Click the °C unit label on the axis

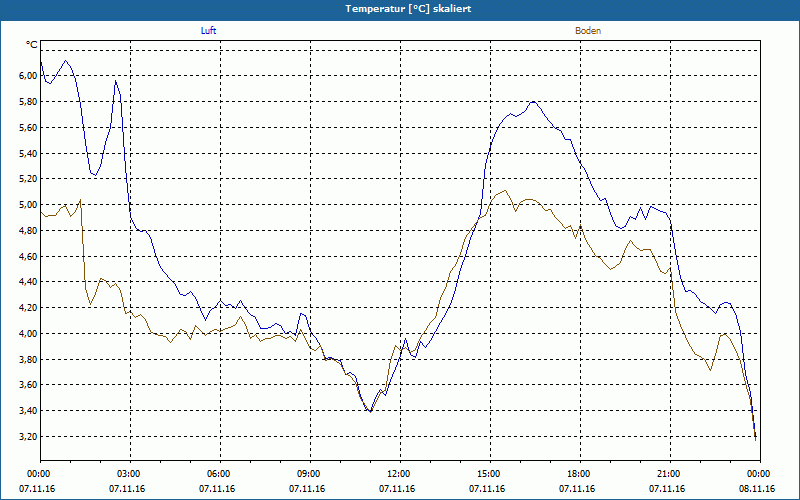(x=32, y=45)
